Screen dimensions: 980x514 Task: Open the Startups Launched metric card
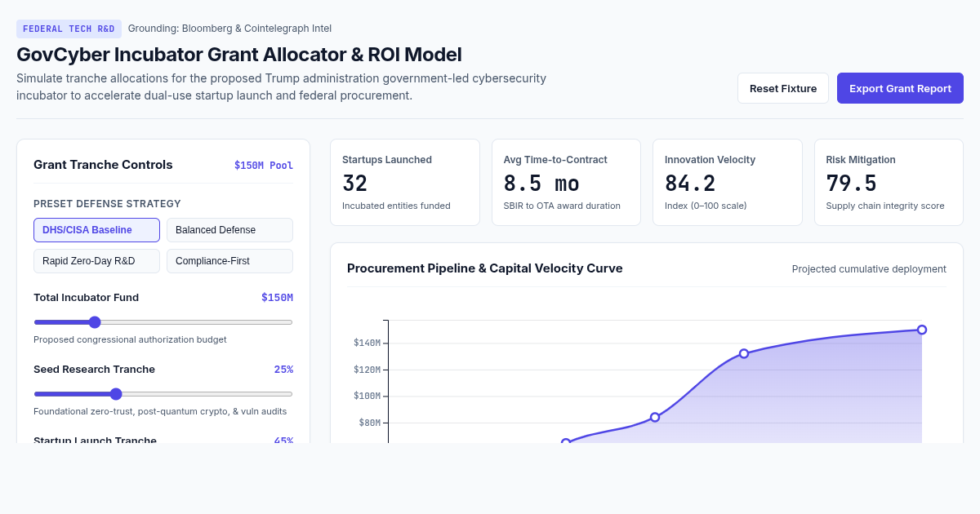[405, 182]
